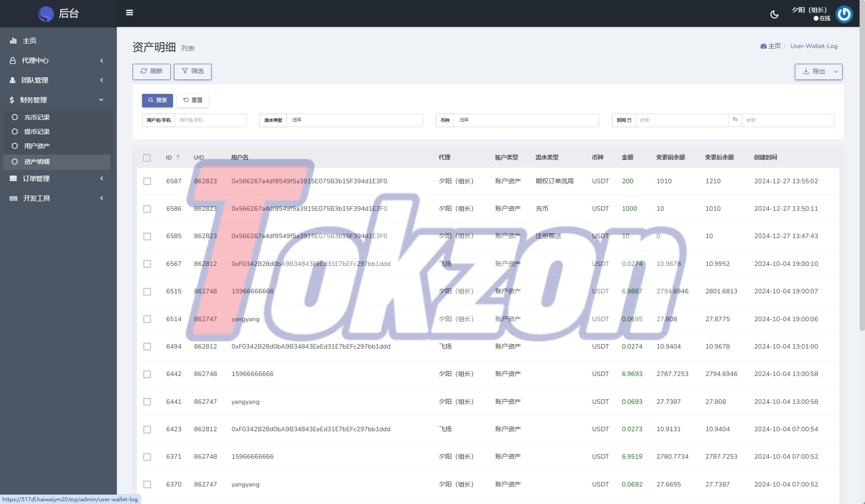Select 用户资产 sidebar item
The height and width of the screenshot is (504, 865).
coord(37,146)
